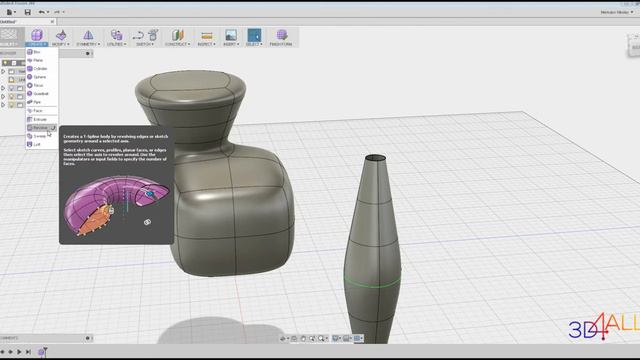Open the Construct dropdown label
This screenshot has width=640, height=360.
(178, 44)
